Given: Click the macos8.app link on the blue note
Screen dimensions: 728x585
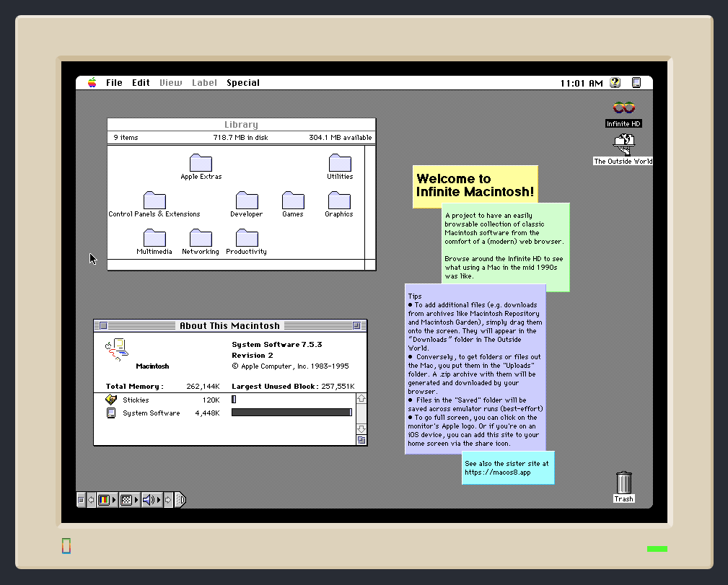Looking at the screenshot, I should point(498,472).
